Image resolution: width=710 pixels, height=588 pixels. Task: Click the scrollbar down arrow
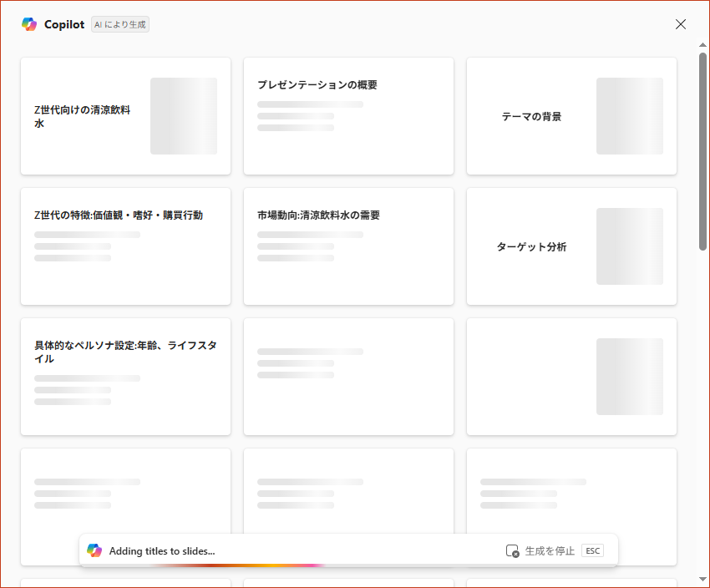pos(702,579)
